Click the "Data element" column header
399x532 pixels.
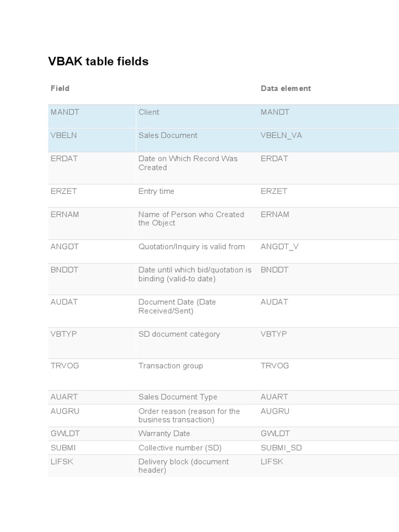point(286,88)
